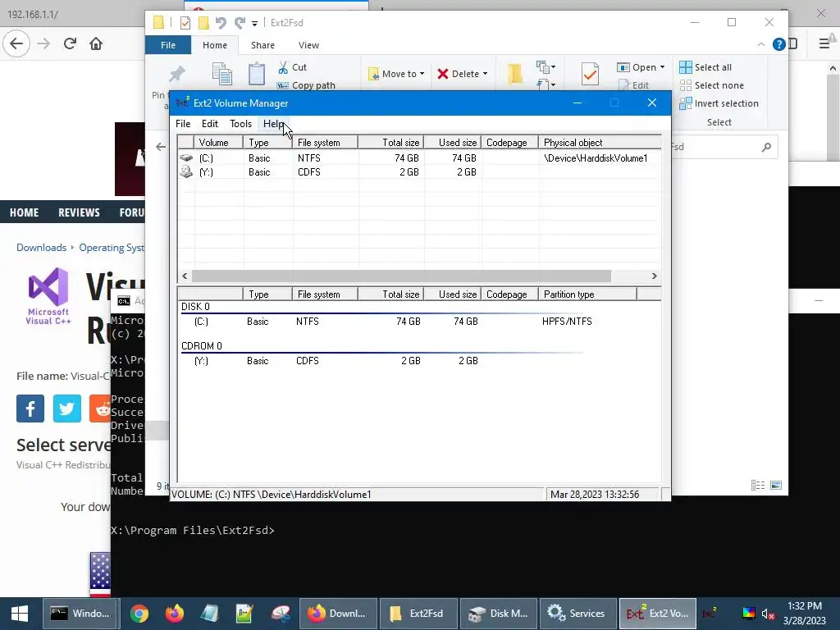Select CDFS cell in the upper (Y:) row
The image size is (840, 630).
[x=309, y=172]
